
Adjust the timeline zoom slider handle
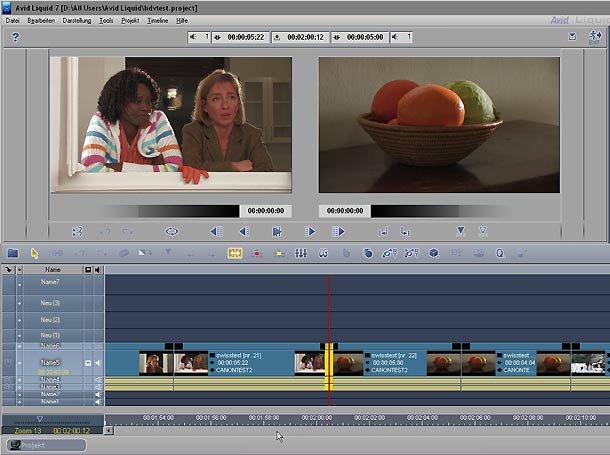40,419
